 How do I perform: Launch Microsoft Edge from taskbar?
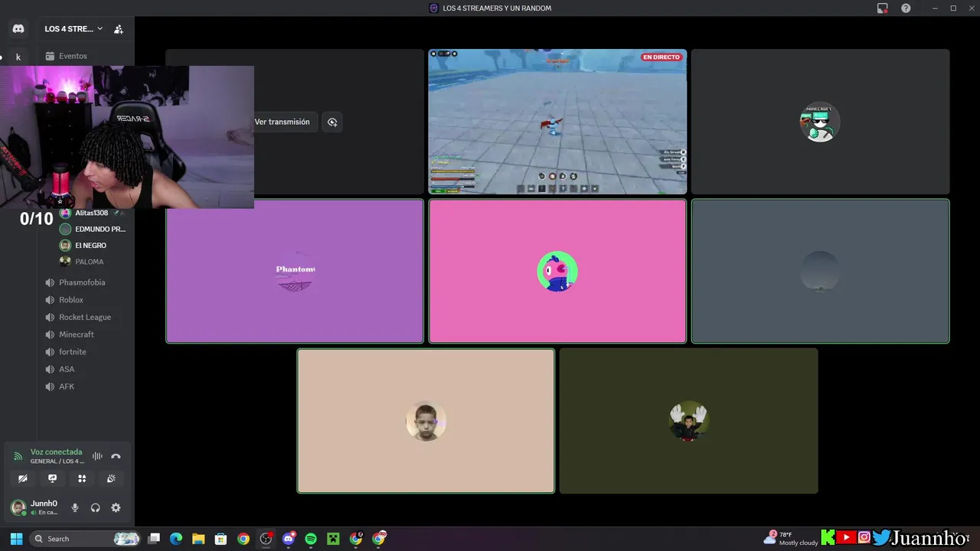pyautogui.click(x=176, y=539)
